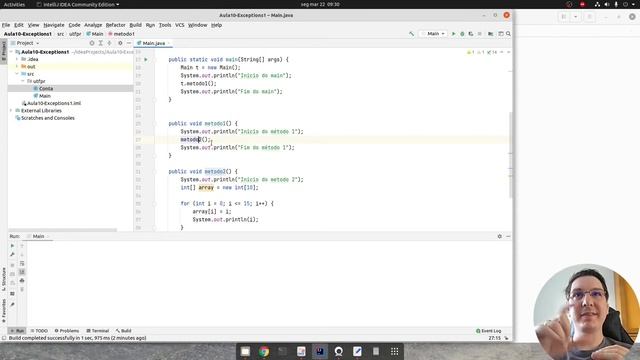Open the Favorites side tool window
The height and width of the screenshot is (360, 640).
coord(4,311)
